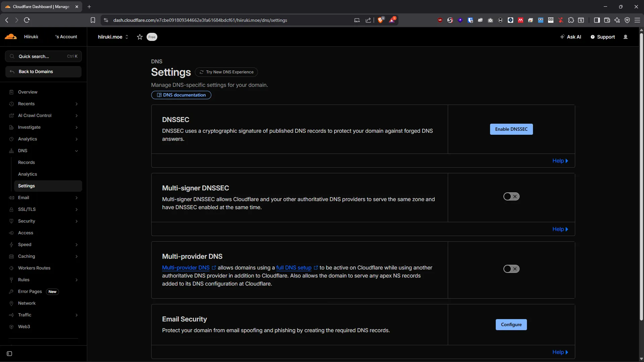
Task: Toggle the browser sidebar panel icon
Action: coord(597,20)
